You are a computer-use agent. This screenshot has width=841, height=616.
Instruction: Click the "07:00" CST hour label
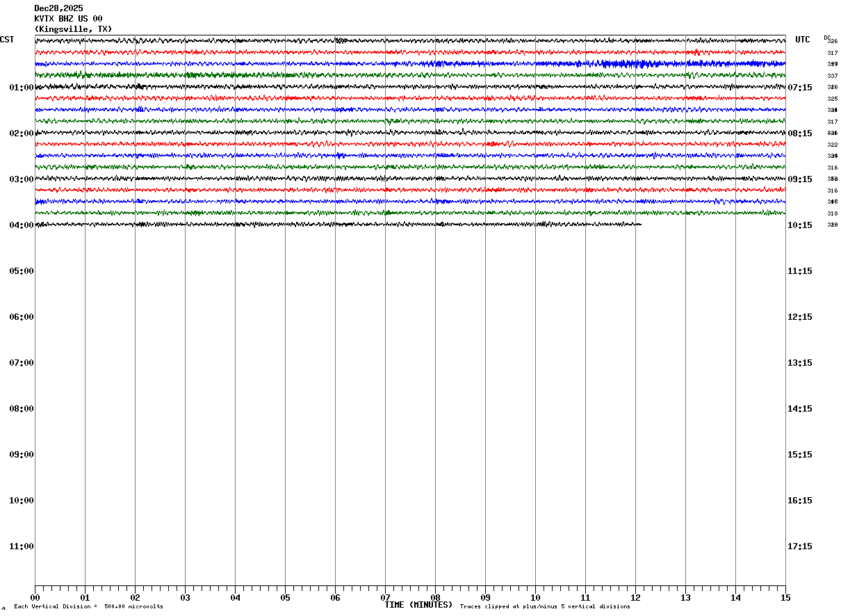(x=22, y=363)
